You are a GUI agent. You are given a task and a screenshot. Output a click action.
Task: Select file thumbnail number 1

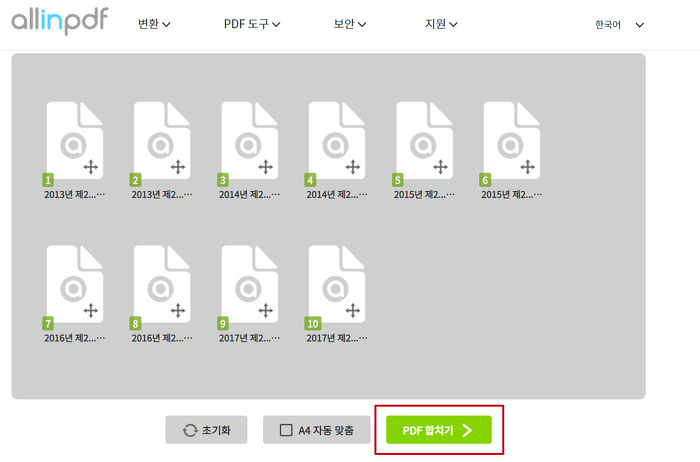pyautogui.click(x=75, y=140)
